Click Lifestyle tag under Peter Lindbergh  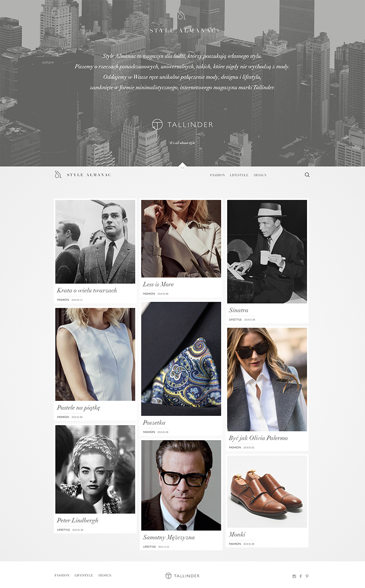pyautogui.click(x=63, y=530)
